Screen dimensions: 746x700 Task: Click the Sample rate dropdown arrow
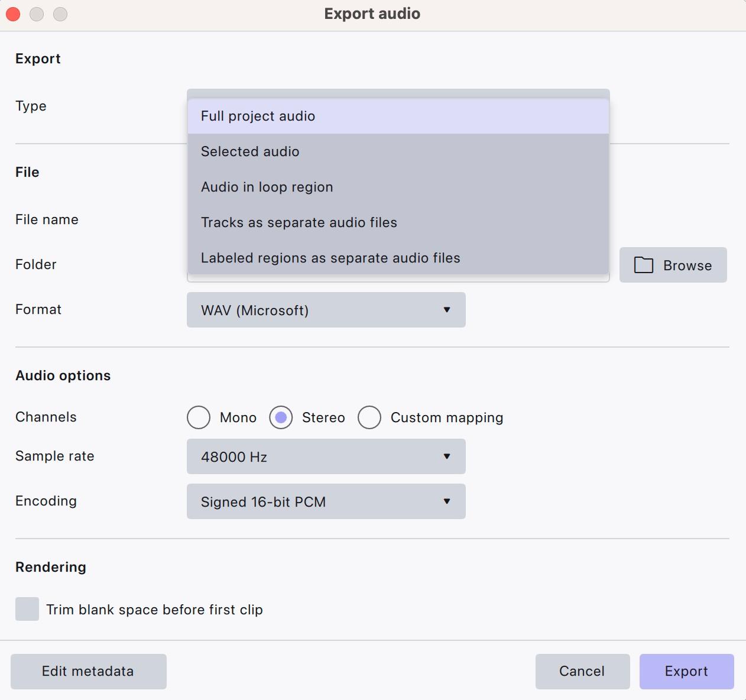[x=447, y=456]
